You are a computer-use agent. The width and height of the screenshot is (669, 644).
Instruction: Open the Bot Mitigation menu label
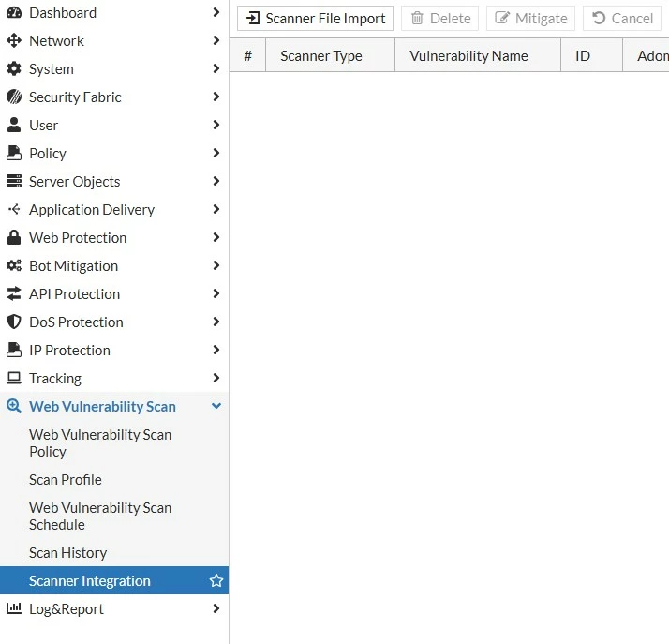[x=73, y=266]
